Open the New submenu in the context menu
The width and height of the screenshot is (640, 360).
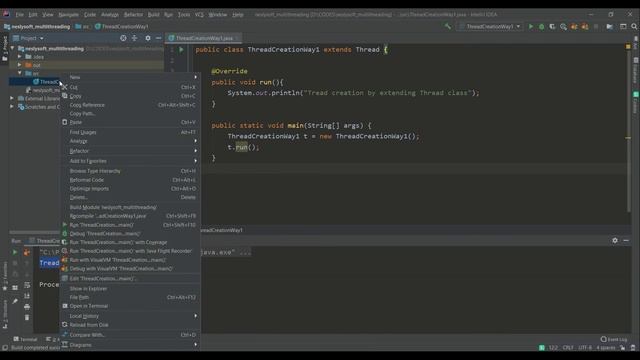tap(130, 77)
